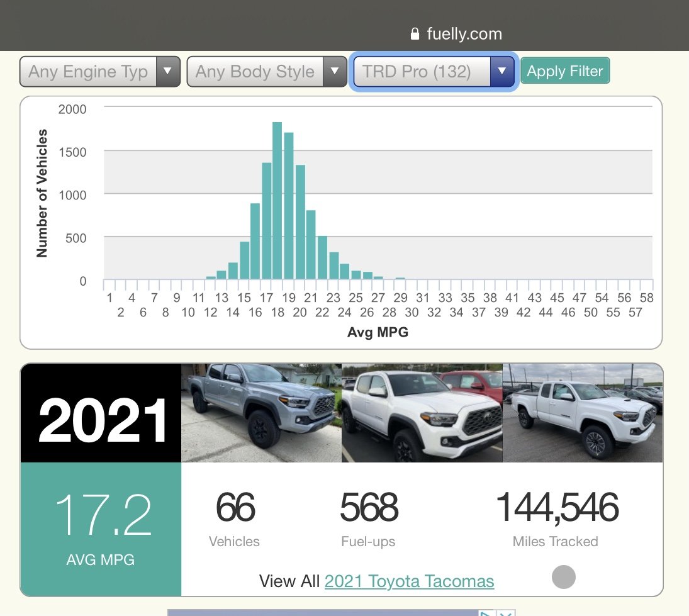Click the chart bar for 15 MPG
The height and width of the screenshot is (616, 689).
pyautogui.click(x=244, y=260)
